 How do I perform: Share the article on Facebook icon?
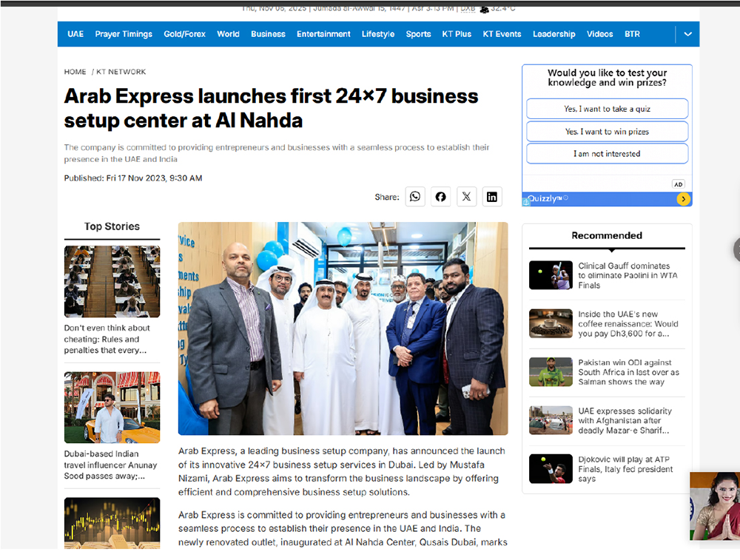pyautogui.click(x=440, y=197)
